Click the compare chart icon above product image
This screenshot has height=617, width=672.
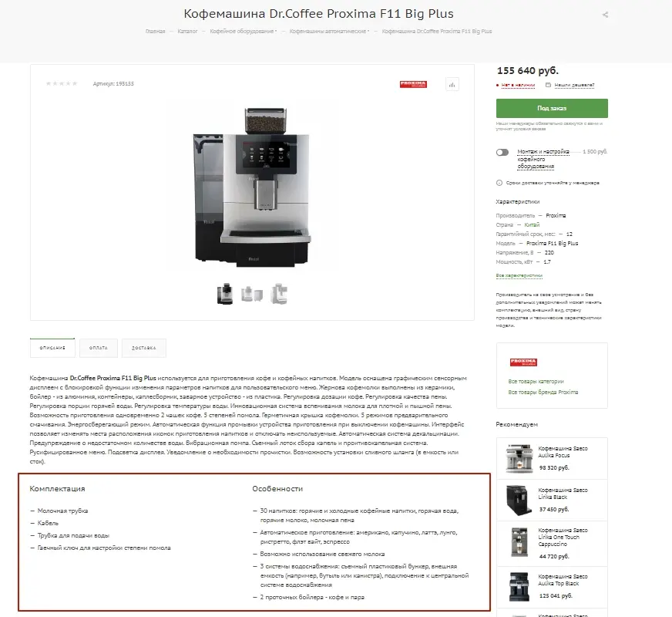coord(452,85)
